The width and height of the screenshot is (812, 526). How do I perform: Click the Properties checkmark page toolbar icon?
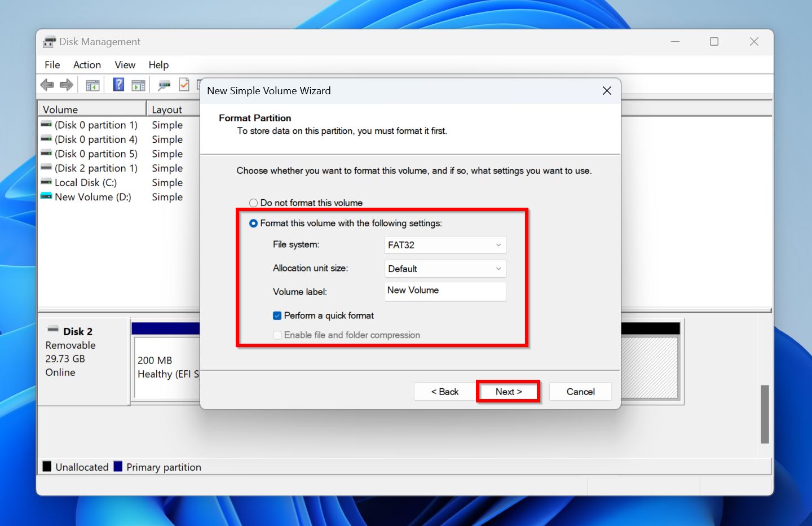tap(184, 85)
